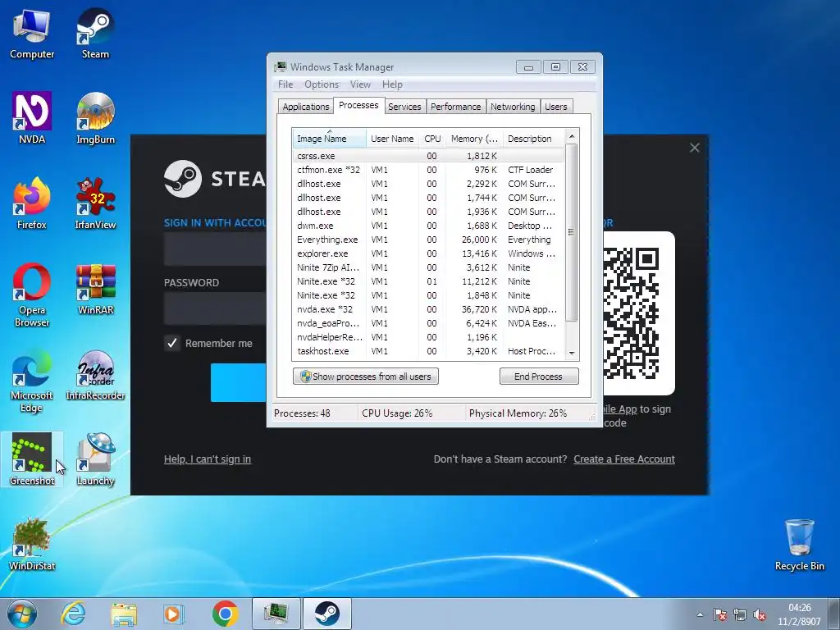Select the InfraRecorder desktop shortcut
Image resolution: width=840 pixels, height=630 pixels.
(95, 375)
